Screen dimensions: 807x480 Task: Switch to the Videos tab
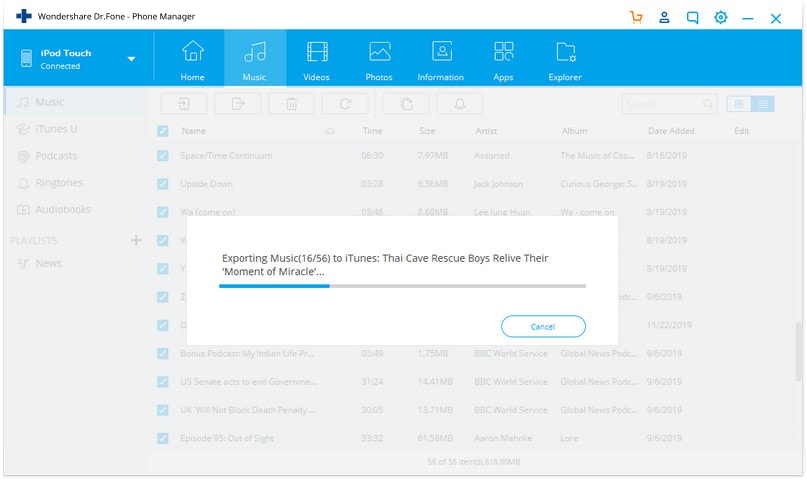click(x=317, y=60)
